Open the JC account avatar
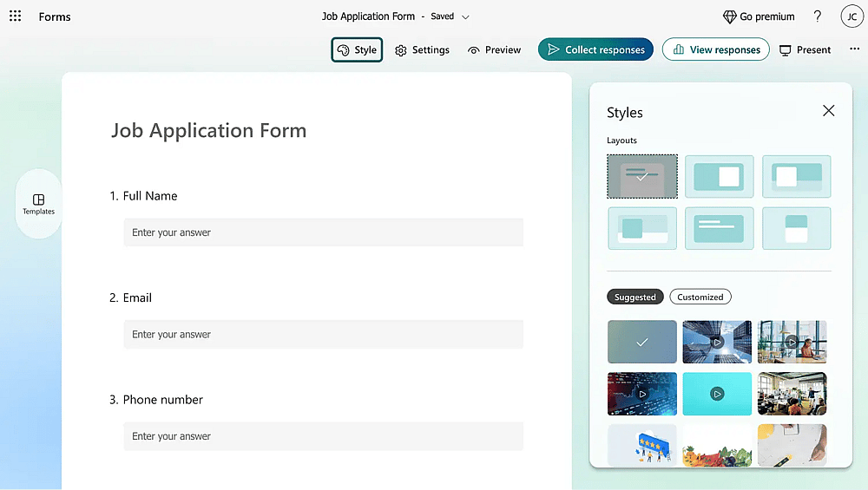This screenshot has width=868, height=490. pos(852,16)
